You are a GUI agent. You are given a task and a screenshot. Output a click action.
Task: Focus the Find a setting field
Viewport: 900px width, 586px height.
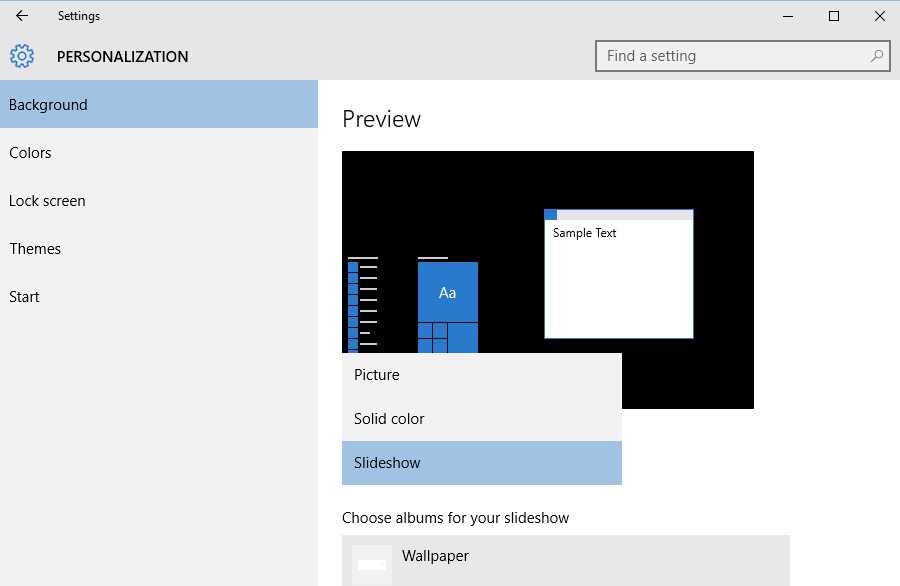click(x=743, y=56)
